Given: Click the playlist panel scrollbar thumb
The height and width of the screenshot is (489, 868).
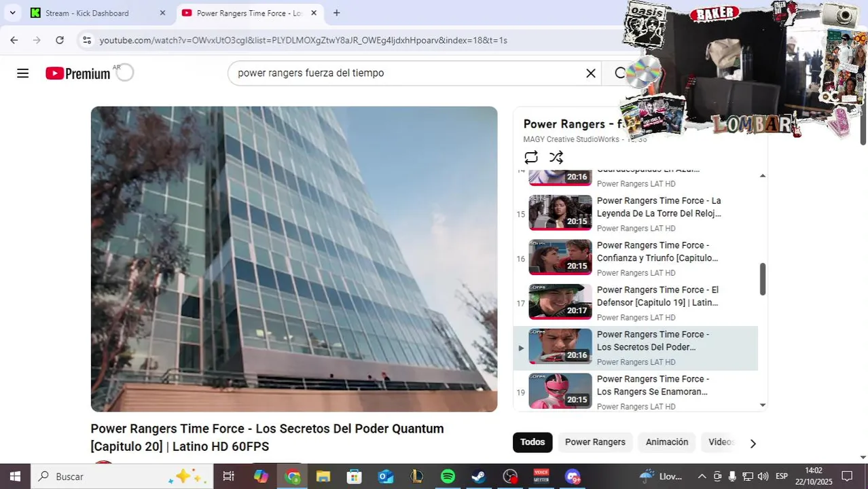Looking at the screenshot, I should pos(763,279).
